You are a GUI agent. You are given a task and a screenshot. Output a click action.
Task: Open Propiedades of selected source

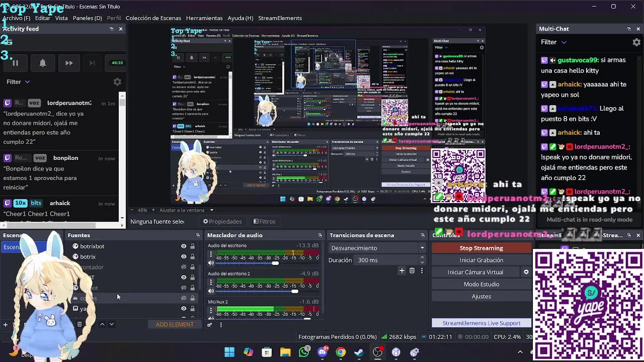pyautogui.click(x=222, y=222)
